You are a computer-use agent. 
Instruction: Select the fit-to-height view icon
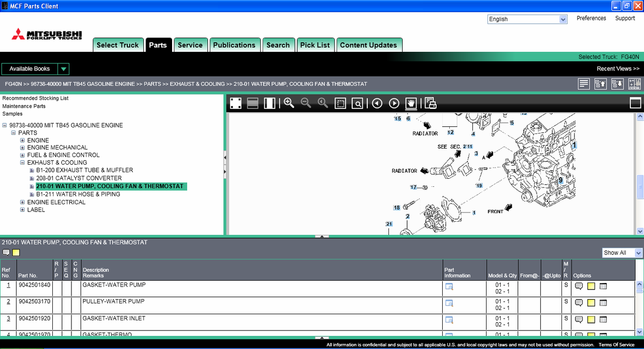pyautogui.click(x=253, y=103)
